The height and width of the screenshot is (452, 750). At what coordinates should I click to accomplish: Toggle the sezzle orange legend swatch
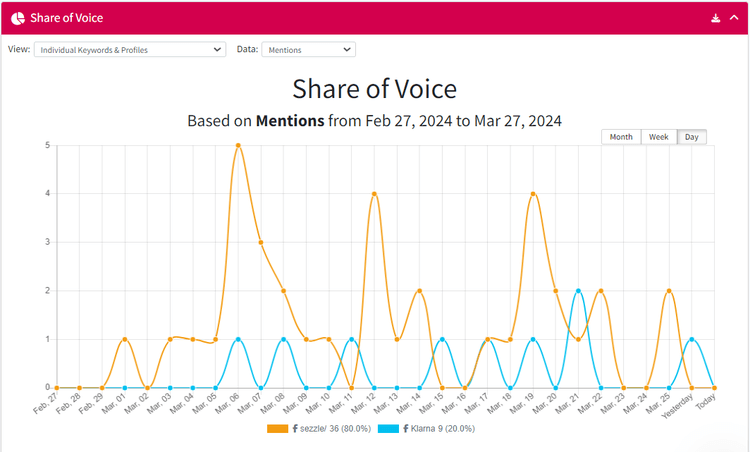pos(277,429)
